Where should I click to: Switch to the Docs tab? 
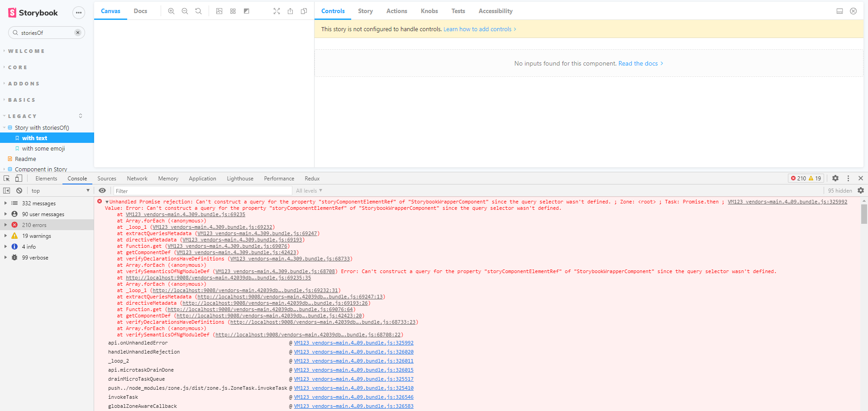(x=140, y=11)
